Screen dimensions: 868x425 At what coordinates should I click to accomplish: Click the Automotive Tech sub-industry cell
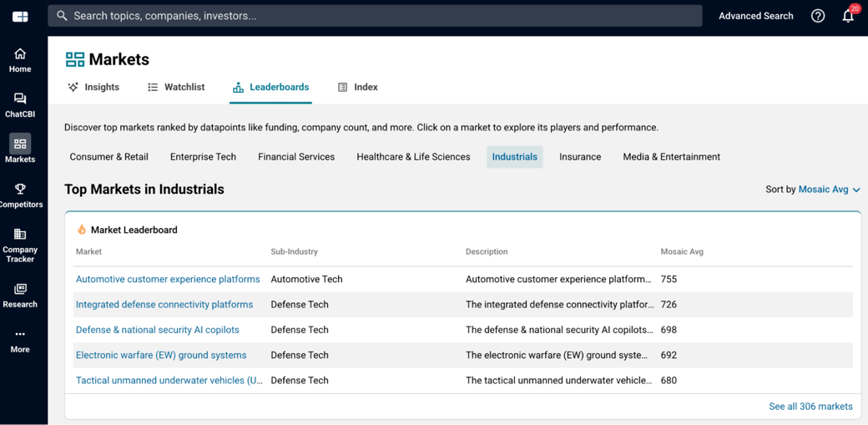click(x=306, y=279)
